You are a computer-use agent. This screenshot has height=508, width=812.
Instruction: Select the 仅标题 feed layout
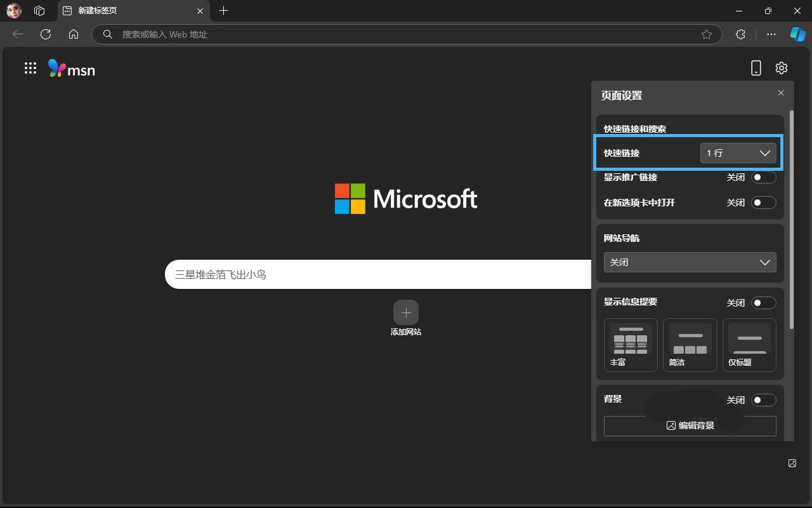click(749, 345)
